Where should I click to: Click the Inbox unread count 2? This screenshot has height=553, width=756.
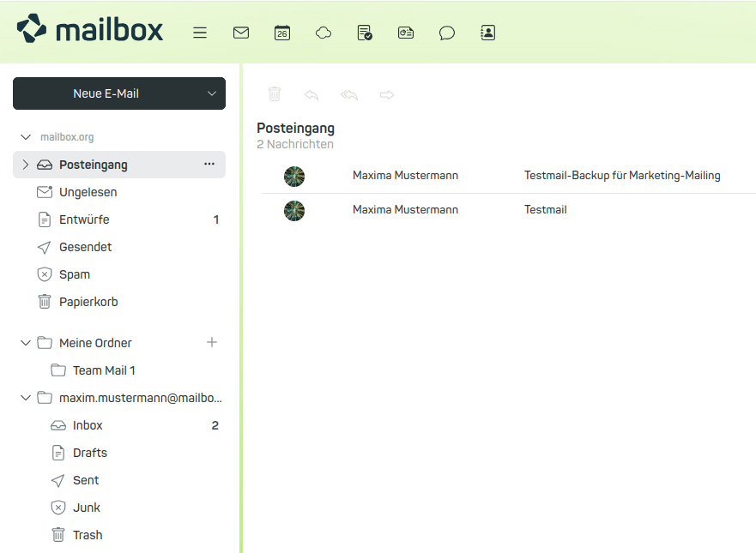215,425
